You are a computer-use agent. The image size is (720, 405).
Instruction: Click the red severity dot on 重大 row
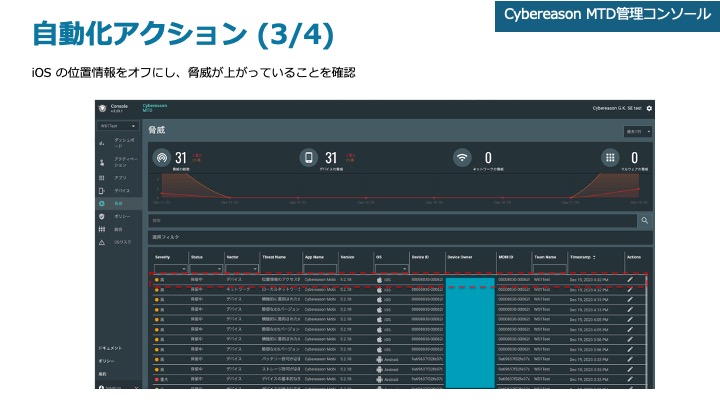click(157, 379)
